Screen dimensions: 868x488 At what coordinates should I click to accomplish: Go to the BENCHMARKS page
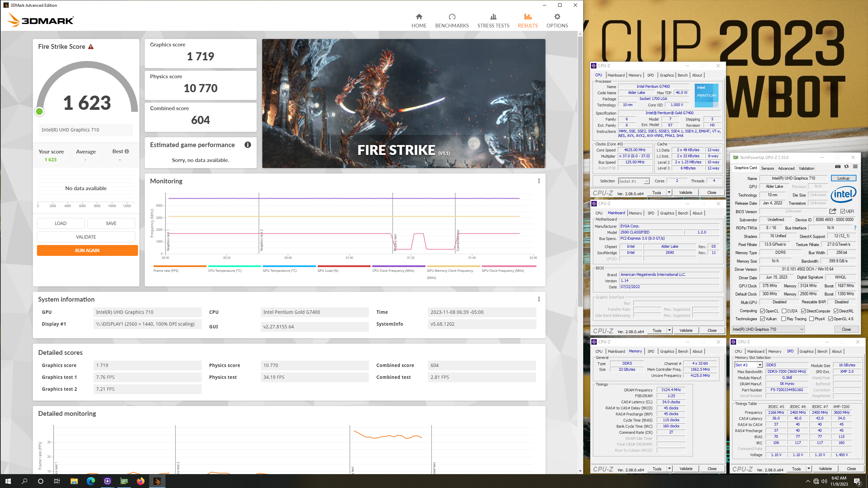(452, 21)
